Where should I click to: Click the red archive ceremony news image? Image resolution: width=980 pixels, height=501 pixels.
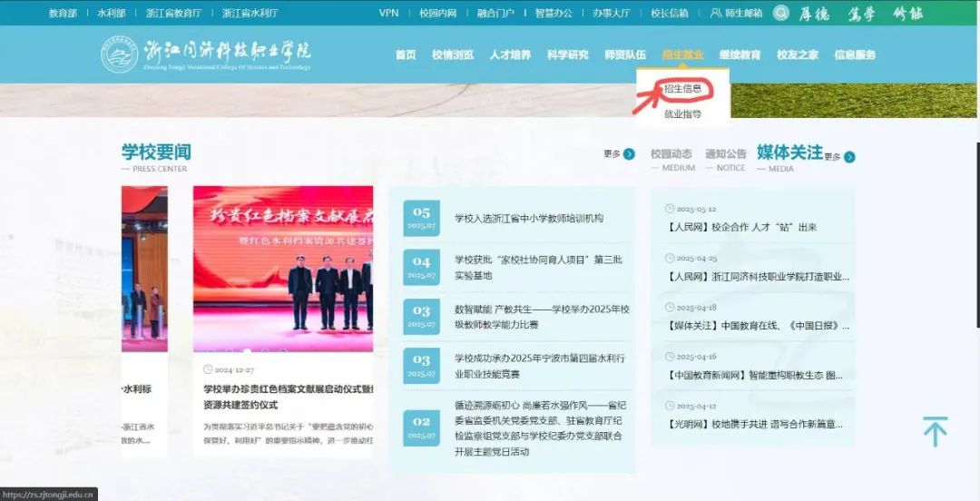pos(282,270)
